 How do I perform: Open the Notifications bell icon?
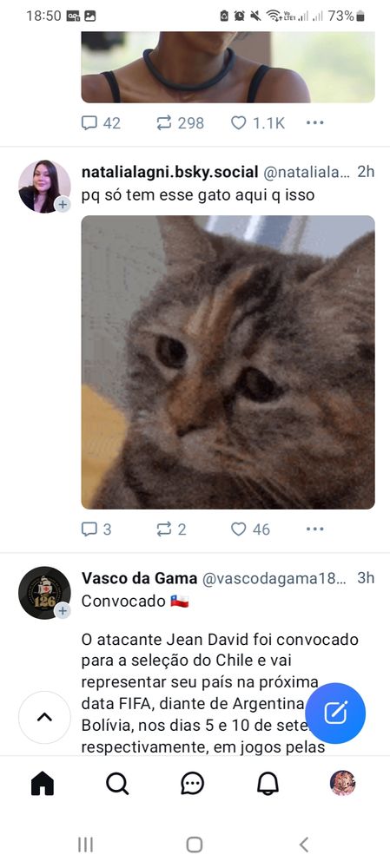pos(268,783)
